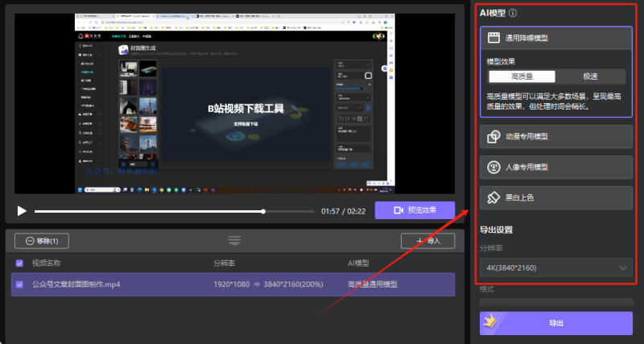Click the 预览效果 preview button
The width and height of the screenshot is (644, 344).
(x=415, y=210)
